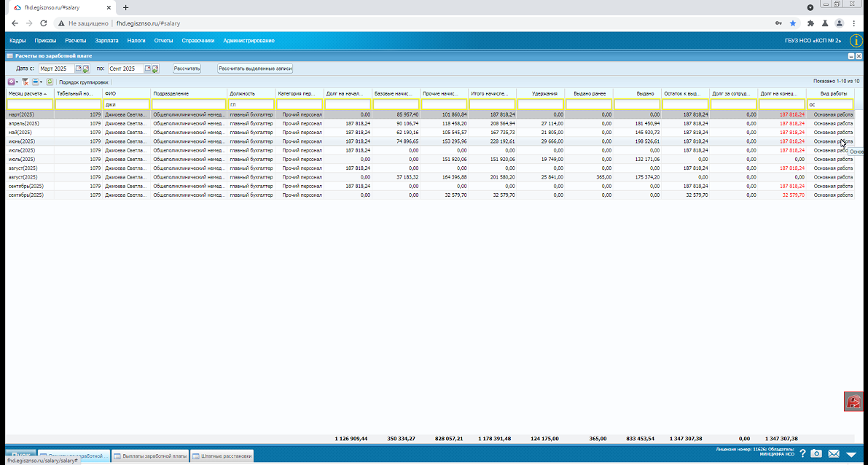The height and width of the screenshot is (465, 868).
Task: Refresh the grid with the green refresh icon
Action: [x=50, y=82]
